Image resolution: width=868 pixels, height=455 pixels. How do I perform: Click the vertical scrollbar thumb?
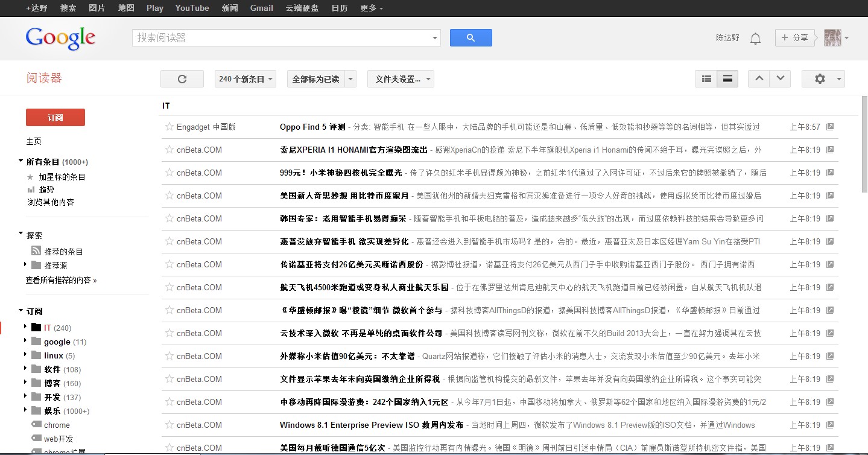(864, 144)
